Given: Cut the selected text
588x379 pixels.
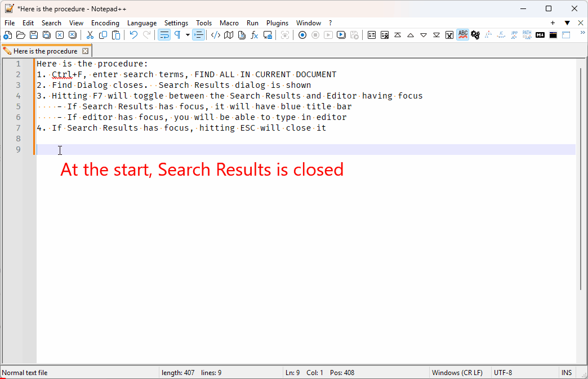Looking at the screenshot, I should [x=89, y=35].
